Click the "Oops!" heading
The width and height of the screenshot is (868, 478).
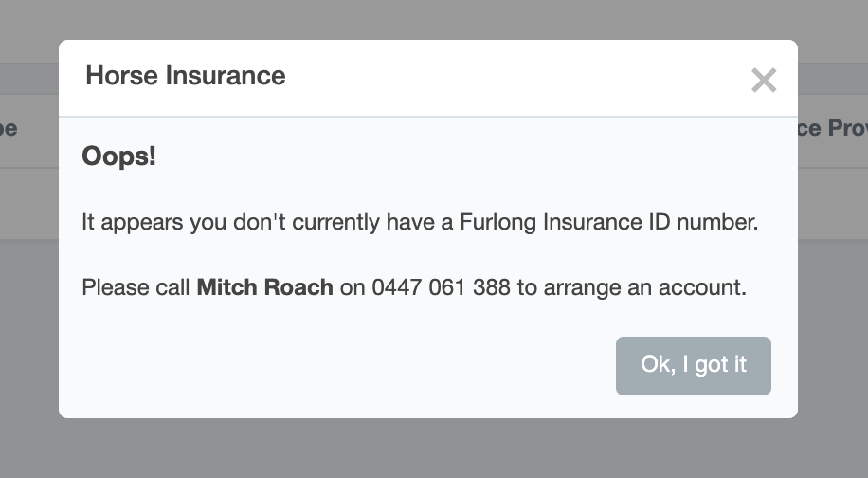pyautogui.click(x=118, y=156)
